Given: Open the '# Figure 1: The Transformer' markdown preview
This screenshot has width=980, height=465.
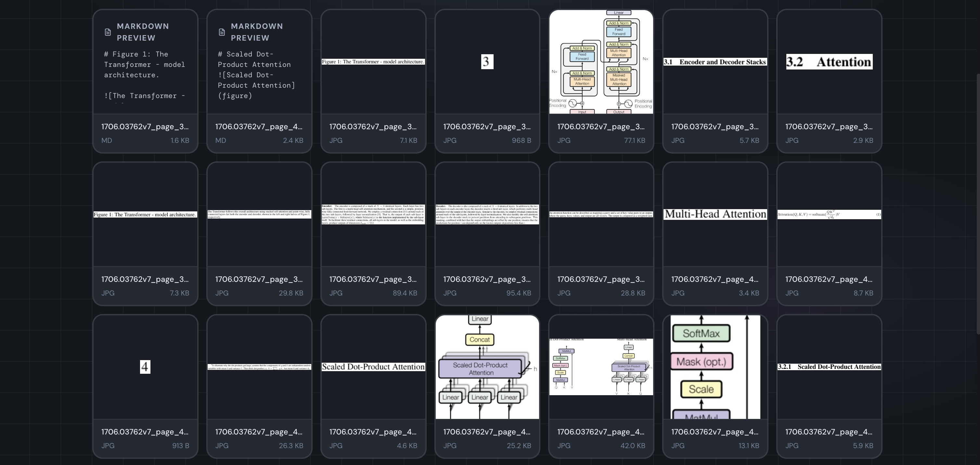Looking at the screenshot, I should (x=145, y=62).
